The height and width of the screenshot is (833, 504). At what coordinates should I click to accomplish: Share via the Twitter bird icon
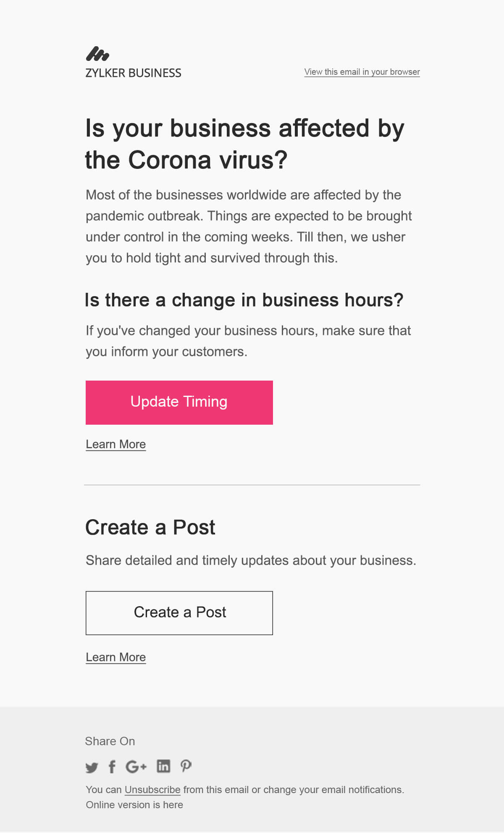[x=92, y=767]
